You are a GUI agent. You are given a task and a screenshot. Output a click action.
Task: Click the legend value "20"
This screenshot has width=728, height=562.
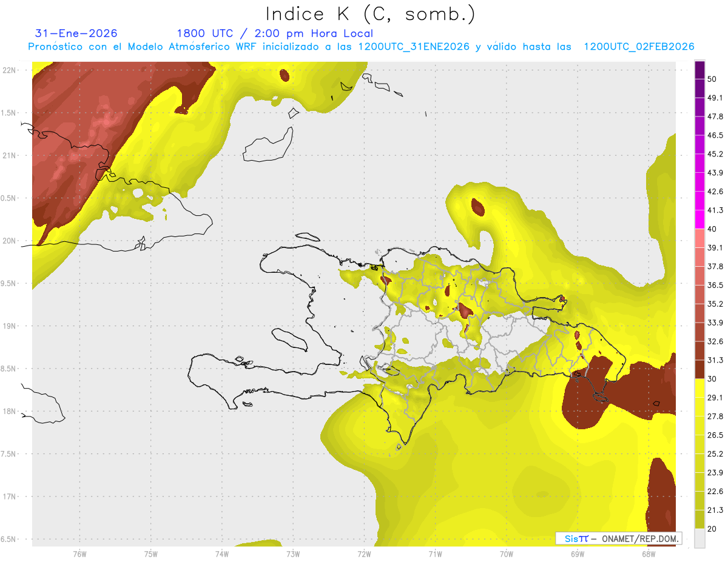(712, 529)
